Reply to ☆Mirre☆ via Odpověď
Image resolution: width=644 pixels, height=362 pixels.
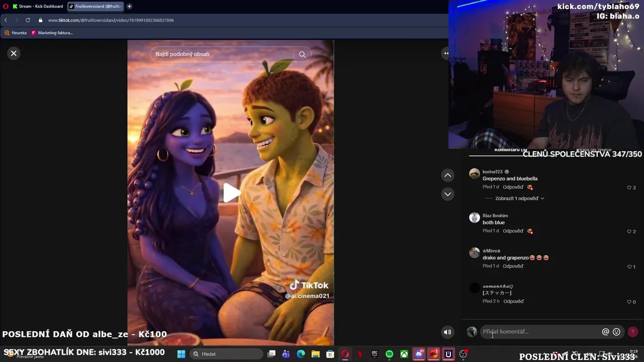pyautogui.click(x=513, y=266)
